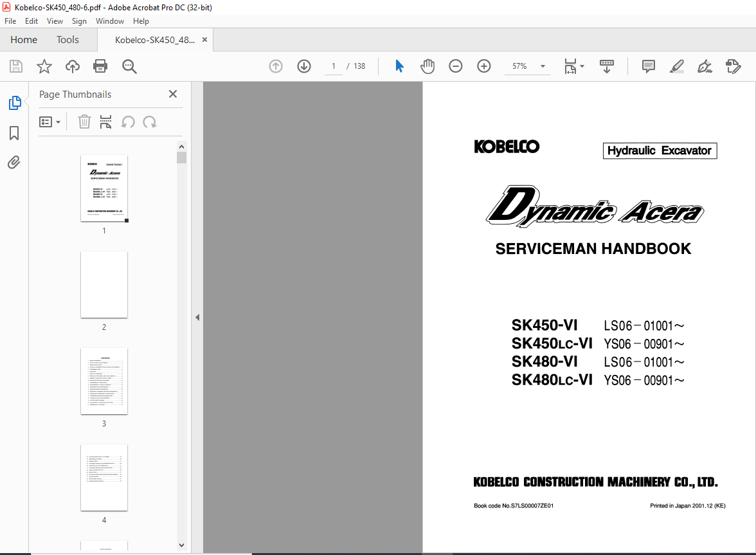This screenshot has width=756, height=555.
Task: Select the Hand pan tool
Action: (x=427, y=66)
